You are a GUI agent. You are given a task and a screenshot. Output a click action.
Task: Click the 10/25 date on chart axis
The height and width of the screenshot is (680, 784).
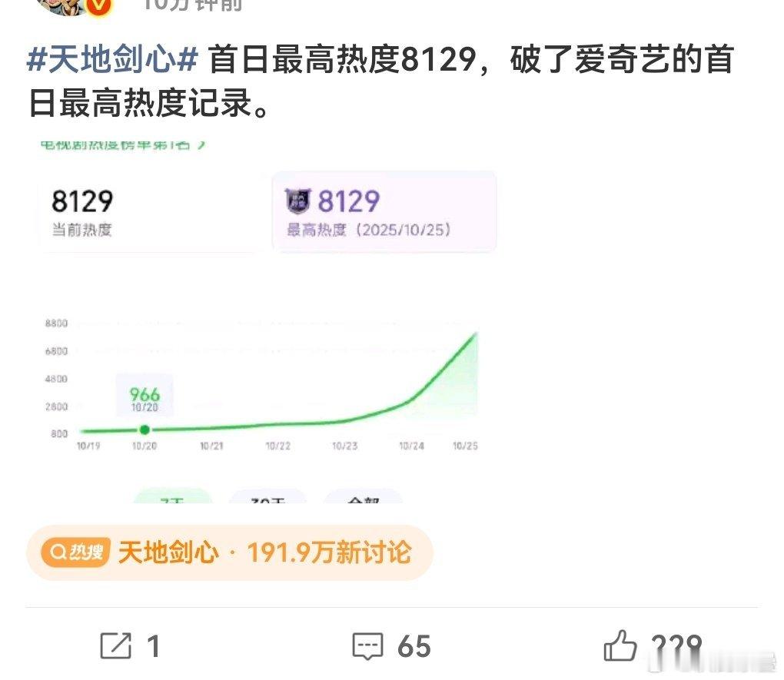click(x=465, y=446)
